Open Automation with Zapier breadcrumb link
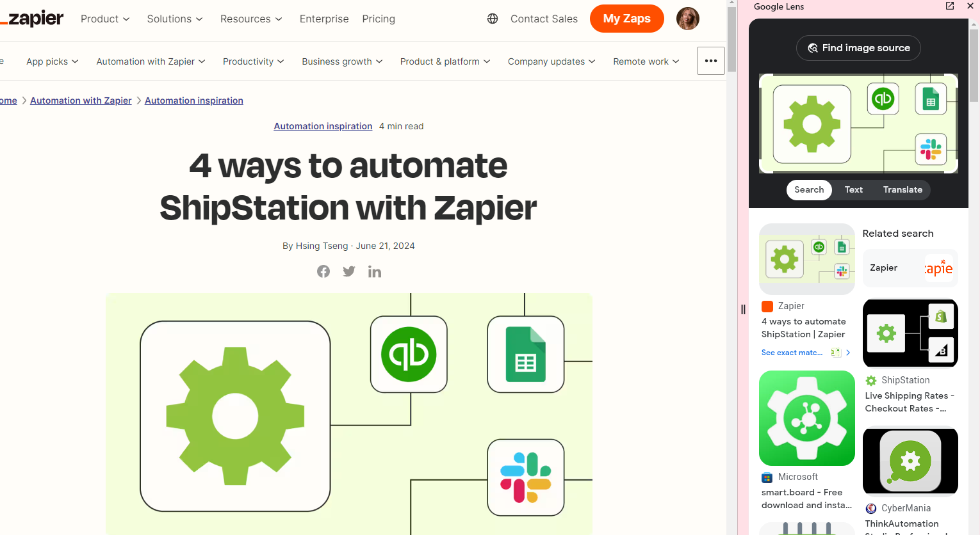Screen dimensions: 980x535 click(81, 100)
